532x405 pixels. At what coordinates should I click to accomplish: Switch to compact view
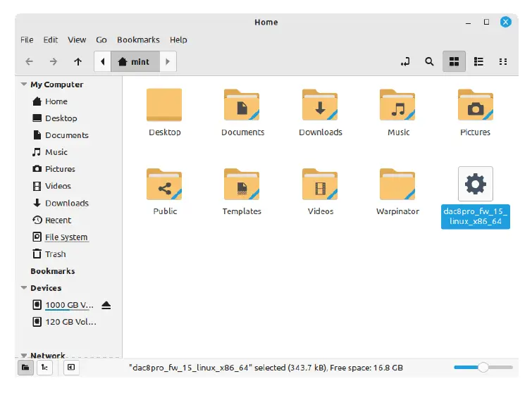click(x=503, y=62)
